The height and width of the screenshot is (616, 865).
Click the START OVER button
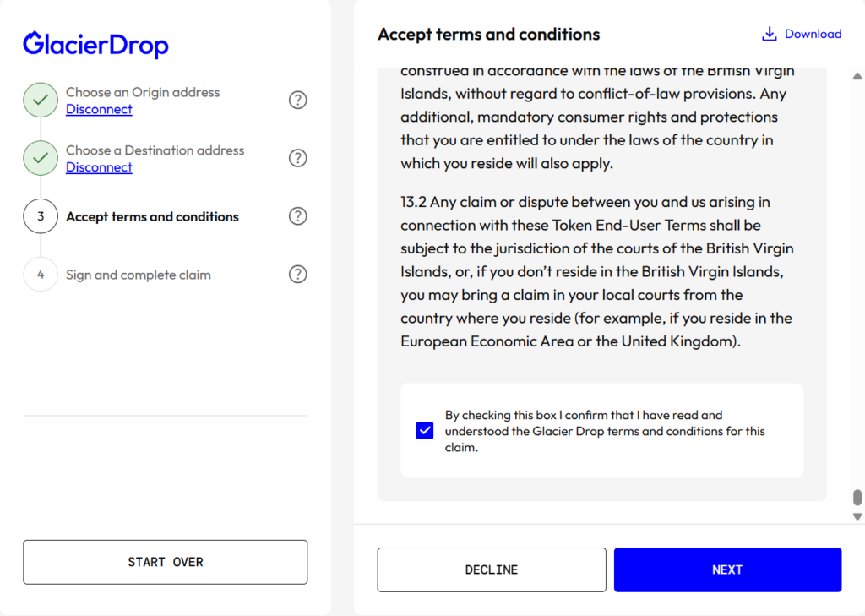pos(166,562)
